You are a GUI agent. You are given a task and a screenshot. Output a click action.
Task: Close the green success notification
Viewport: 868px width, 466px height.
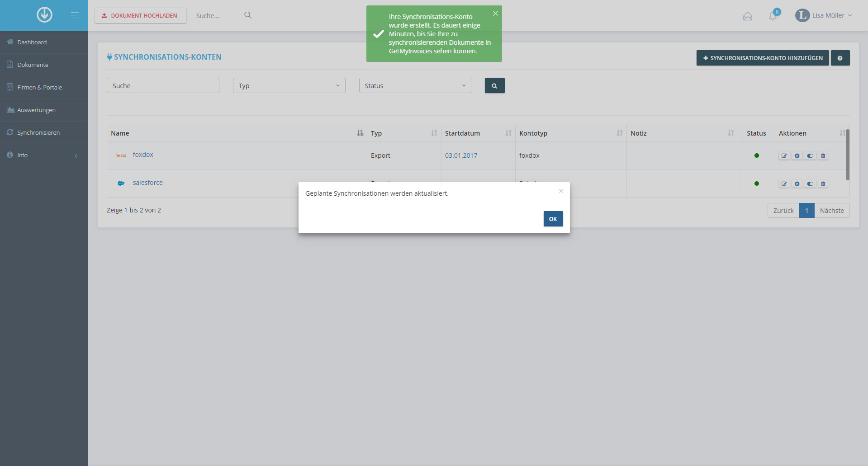[495, 13]
